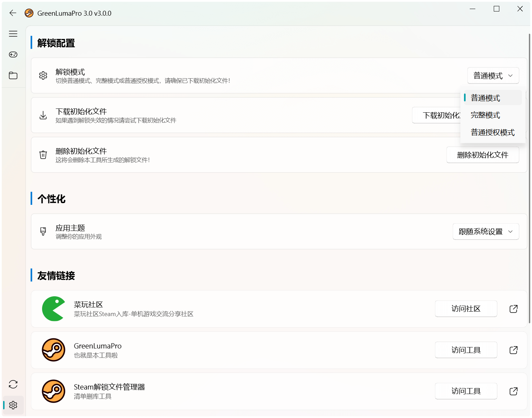Click the gear icon beside 解锁模式
The width and height of the screenshot is (532, 418).
coord(43,75)
